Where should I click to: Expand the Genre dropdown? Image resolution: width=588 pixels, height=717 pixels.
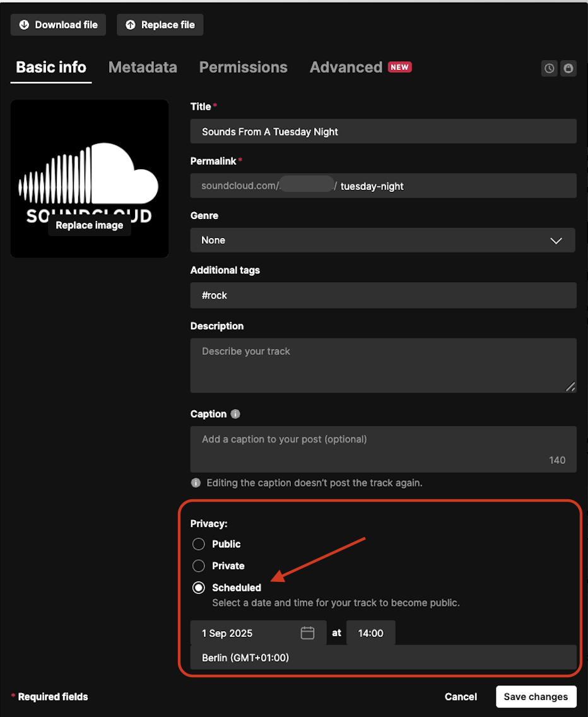coord(382,240)
